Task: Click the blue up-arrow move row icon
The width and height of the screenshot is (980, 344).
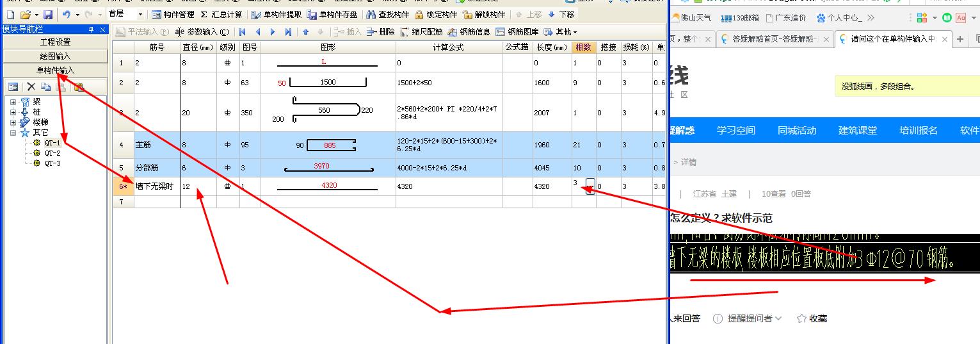Action: coord(306,32)
